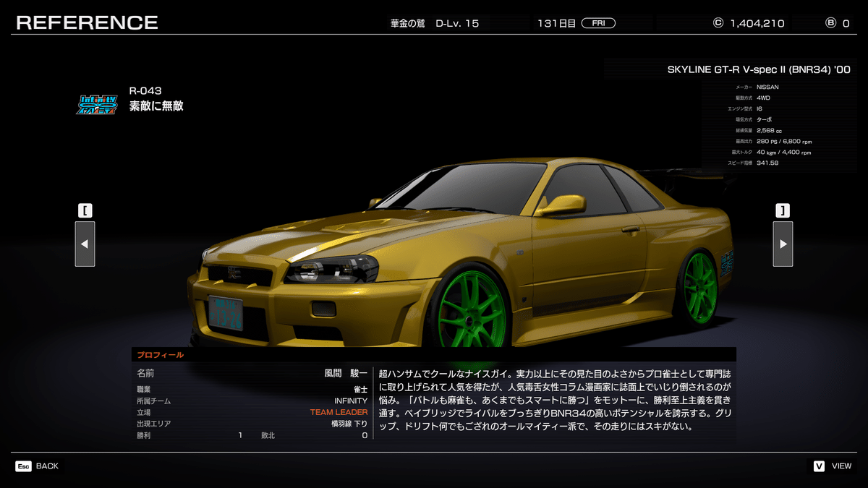This screenshot has height=488, width=868.
Task: Click the 出現エリア label
Action: click(x=153, y=424)
